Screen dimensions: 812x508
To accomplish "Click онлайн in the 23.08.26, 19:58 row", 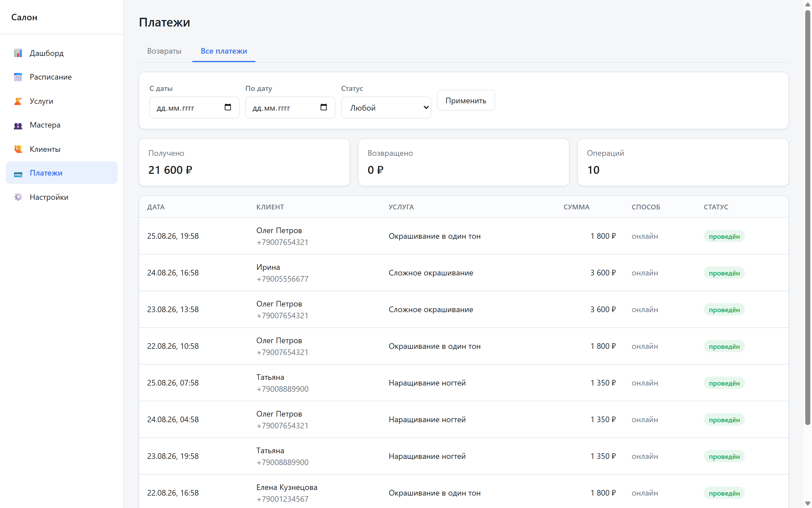I will pyautogui.click(x=645, y=456).
